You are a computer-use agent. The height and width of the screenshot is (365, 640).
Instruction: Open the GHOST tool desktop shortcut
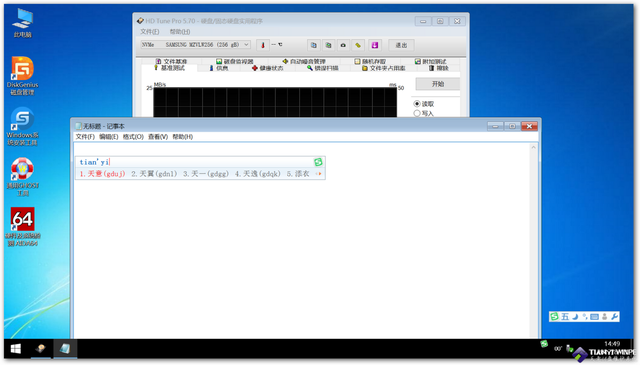tap(22, 176)
